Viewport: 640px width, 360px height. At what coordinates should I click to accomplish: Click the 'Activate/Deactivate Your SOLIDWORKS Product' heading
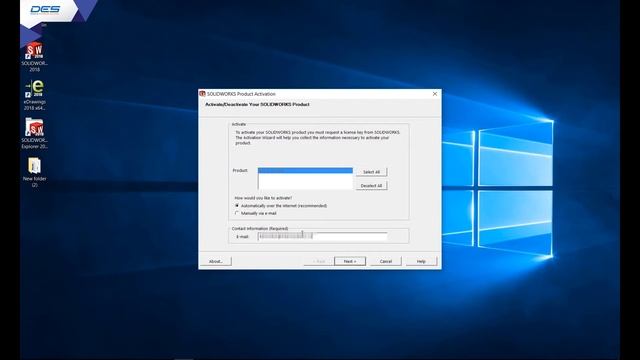[257, 104]
